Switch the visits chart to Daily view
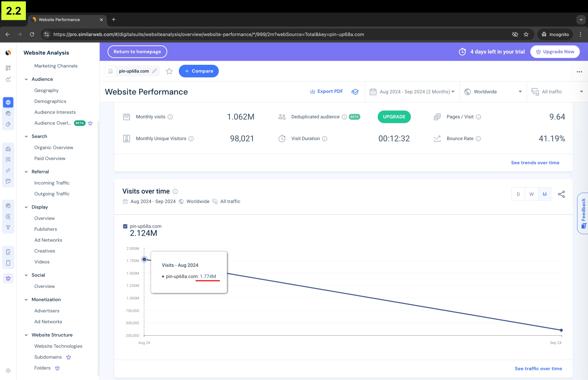The image size is (588, 380). point(518,194)
